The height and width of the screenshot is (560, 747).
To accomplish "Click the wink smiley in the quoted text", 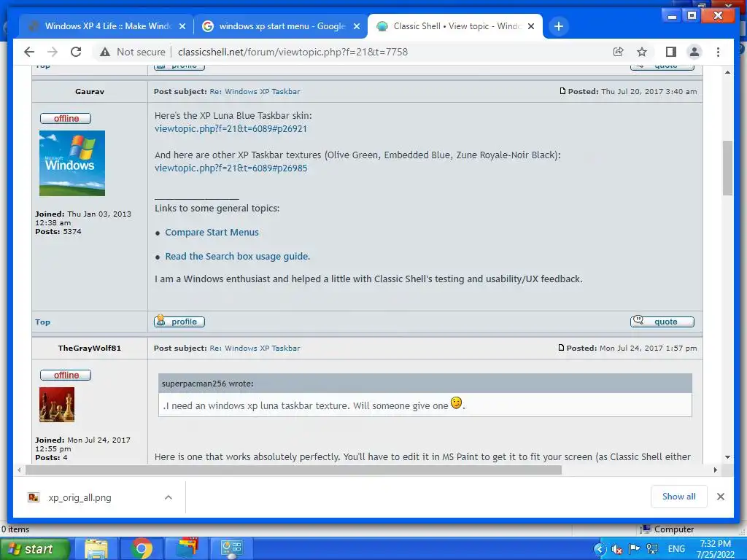I will click(456, 403).
